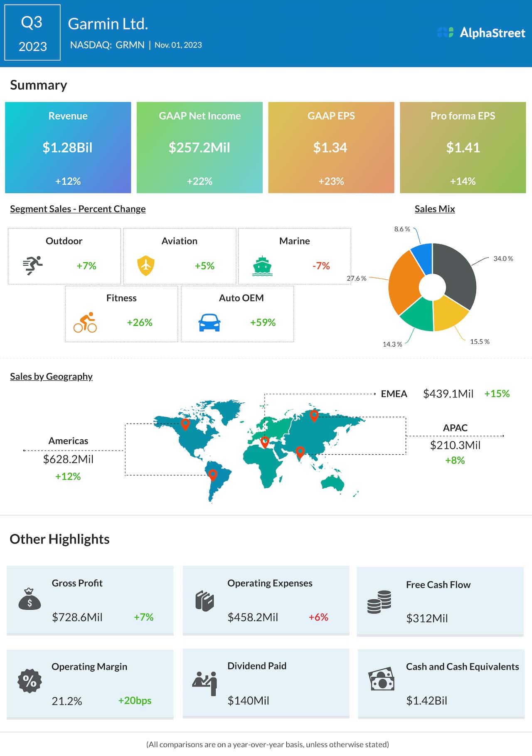Click the Aviation airplane shield icon
The height and width of the screenshot is (756, 532).
pos(146,266)
